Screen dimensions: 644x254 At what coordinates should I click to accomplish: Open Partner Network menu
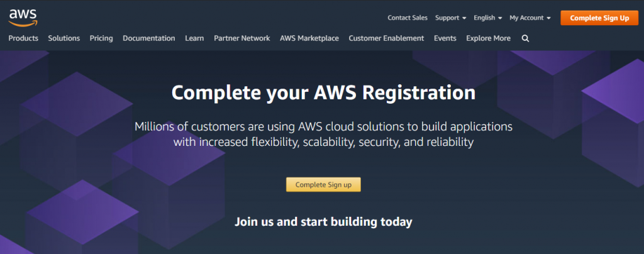242,38
